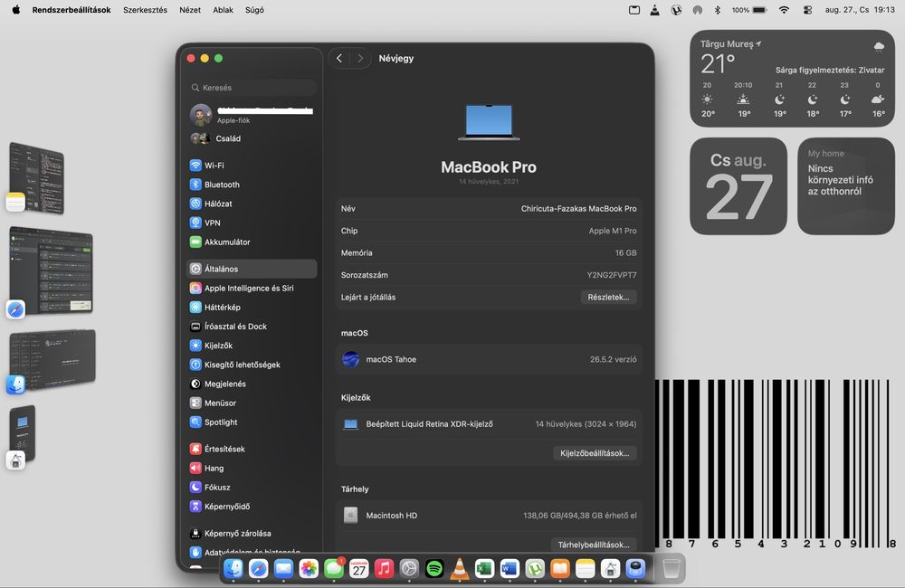Image resolution: width=905 pixels, height=588 pixels.
Task: Open Word from the Dock
Action: coord(510,570)
